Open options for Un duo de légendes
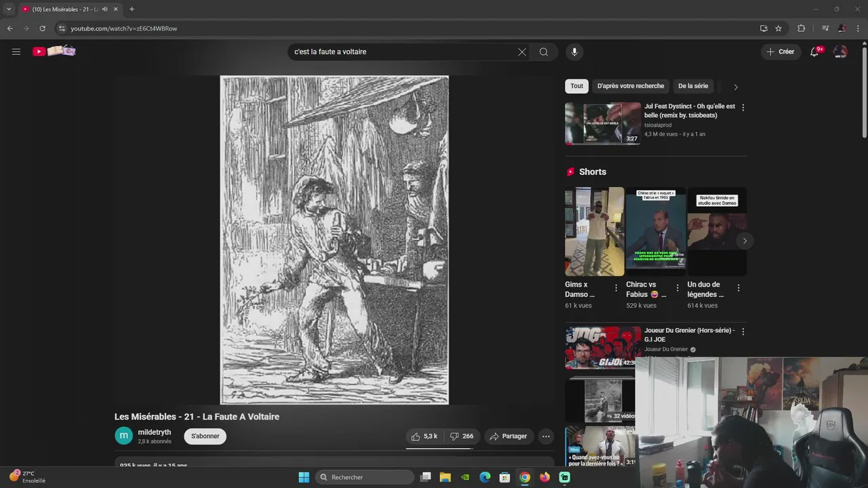 738,288
